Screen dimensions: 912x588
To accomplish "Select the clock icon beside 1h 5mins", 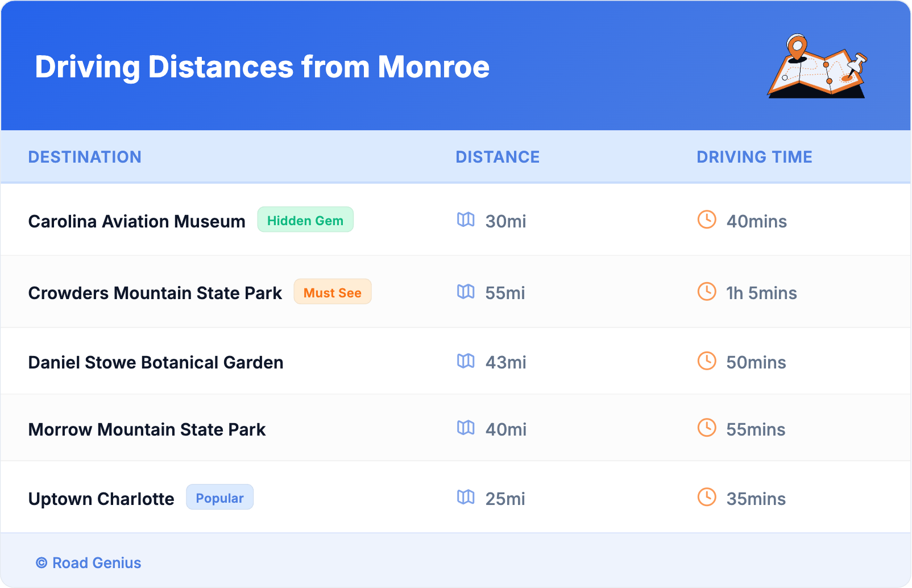I will [707, 292].
